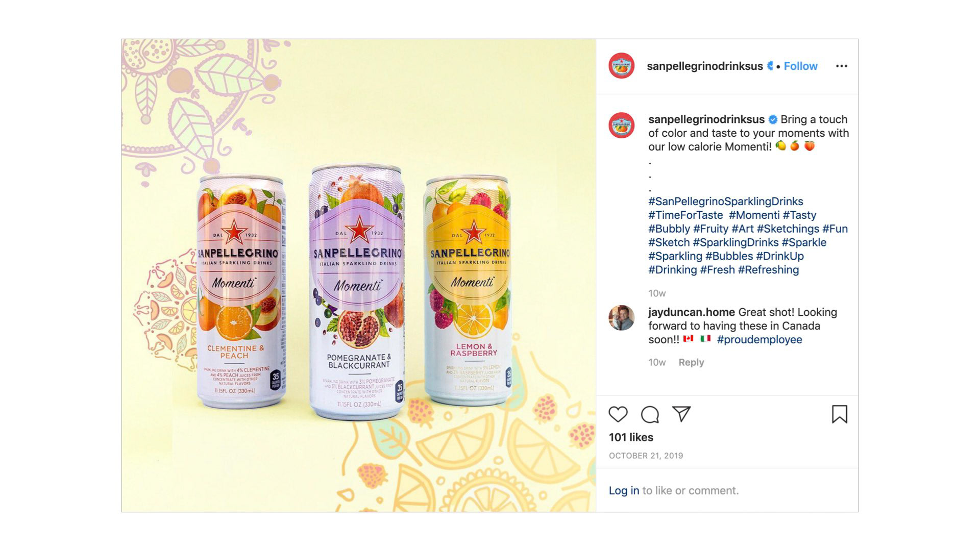Open the #proudemployee hashtag
This screenshot has width=980, height=551.
[x=759, y=340]
